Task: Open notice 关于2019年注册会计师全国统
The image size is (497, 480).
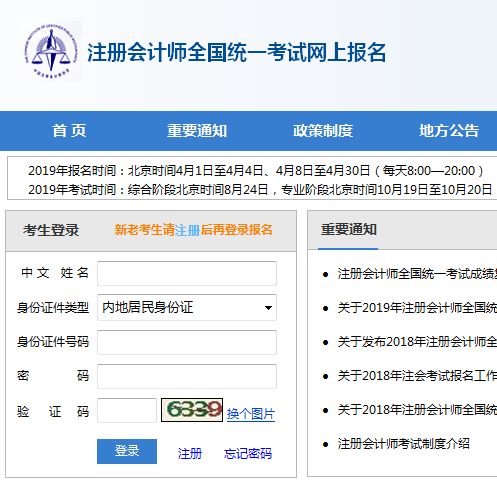Action: [417, 308]
